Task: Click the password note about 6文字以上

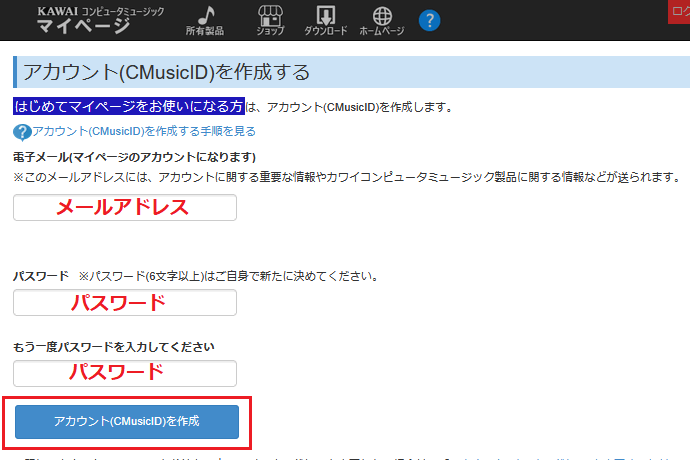Action: click(x=234, y=275)
